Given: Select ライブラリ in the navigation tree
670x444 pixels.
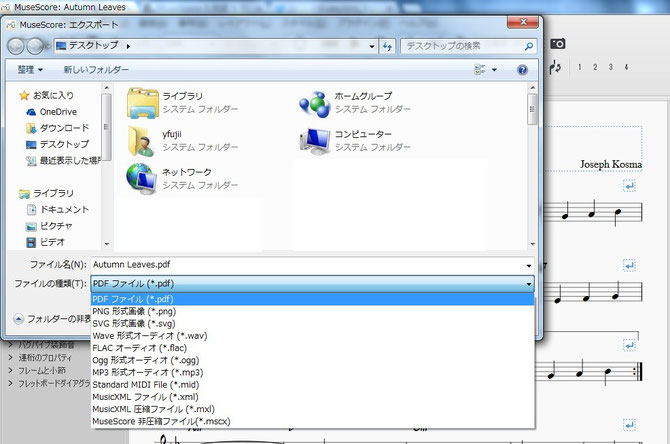Looking at the screenshot, I should tap(46, 194).
